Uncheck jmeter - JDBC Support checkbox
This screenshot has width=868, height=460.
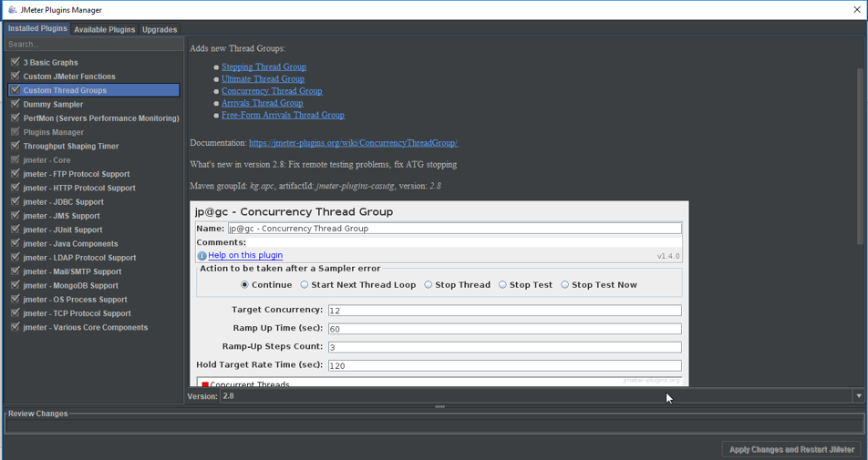click(x=15, y=201)
